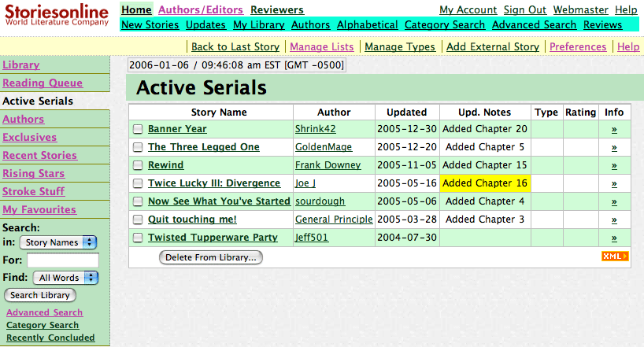Open author Shrink42's page

(x=316, y=129)
